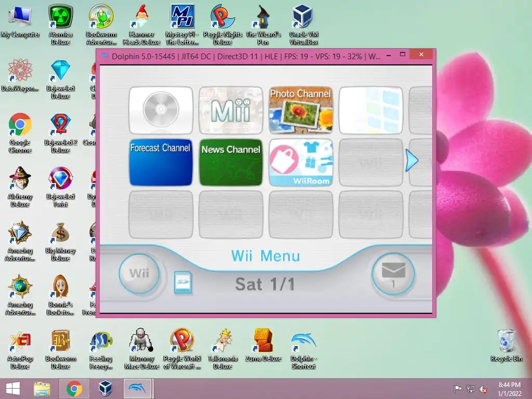Open Action Center flag tray icon
This screenshot has height=399, width=532.
[458, 389]
